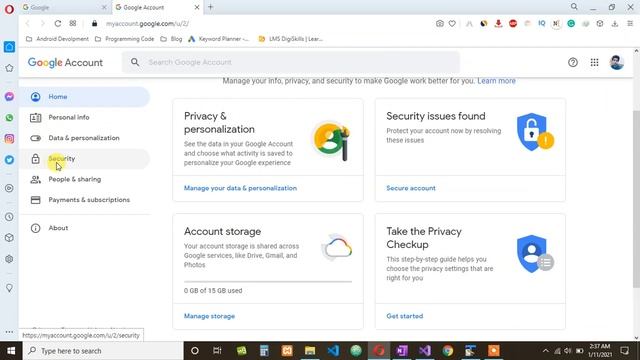
Task: Open Cortana circle in taskbar
Action: 195,351
